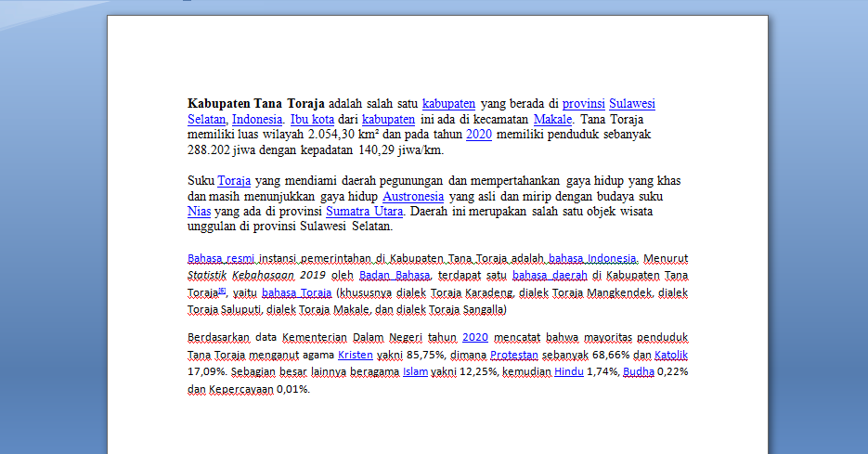Follow the 'Austronesia' hyperlink
Screen dimensions: 868x454
[x=413, y=196]
